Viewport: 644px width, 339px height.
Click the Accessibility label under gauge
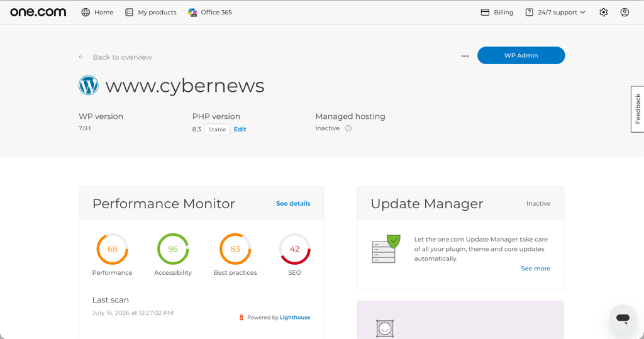point(173,272)
